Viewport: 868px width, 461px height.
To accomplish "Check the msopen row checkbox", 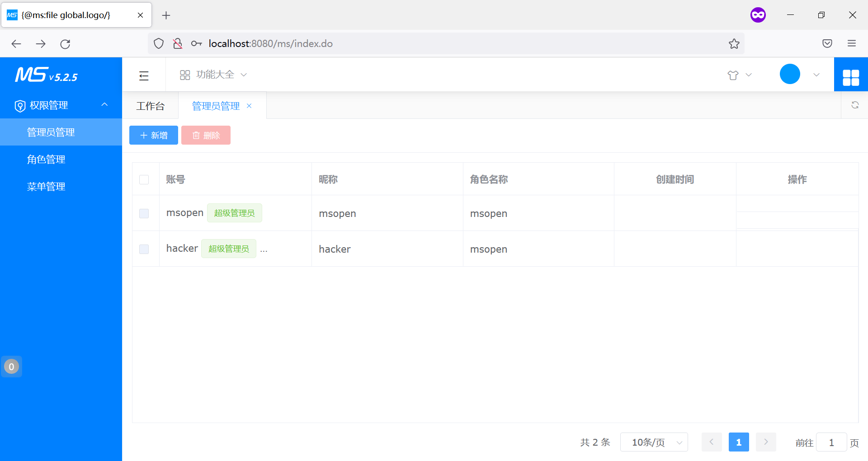I will point(144,213).
